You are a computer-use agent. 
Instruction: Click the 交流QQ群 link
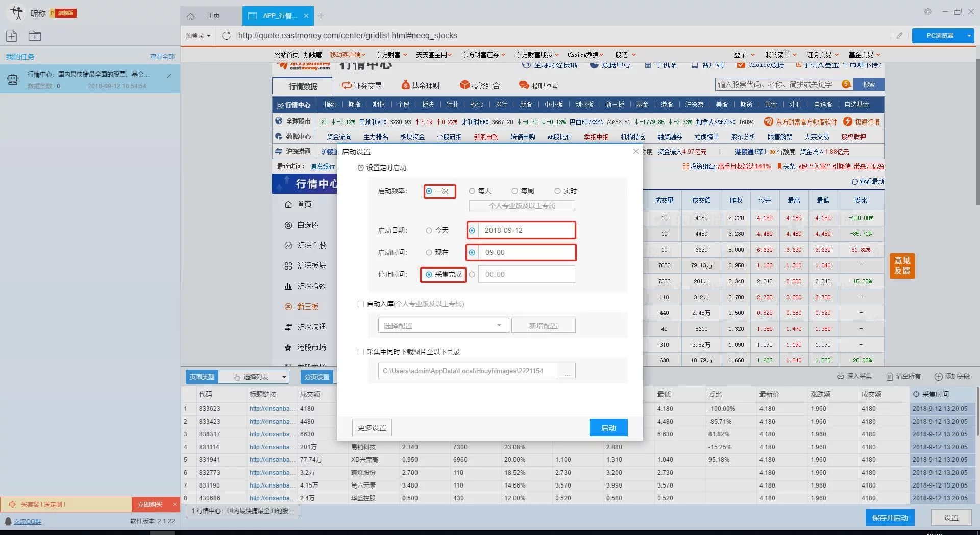tap(27, 521)
